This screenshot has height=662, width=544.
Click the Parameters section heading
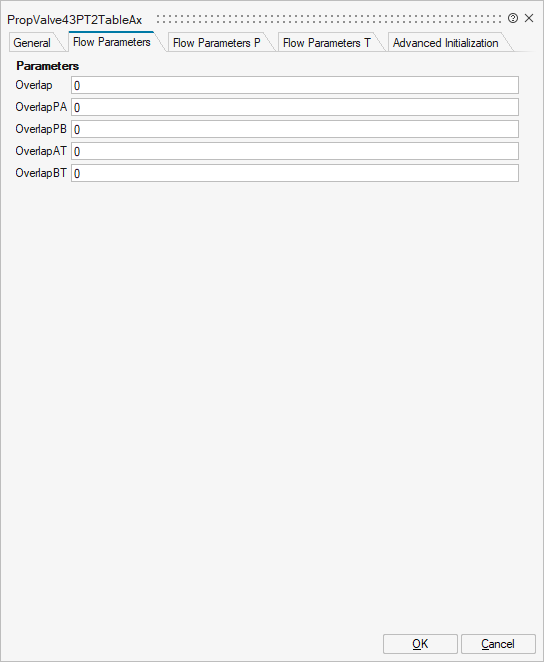point(48,66)
